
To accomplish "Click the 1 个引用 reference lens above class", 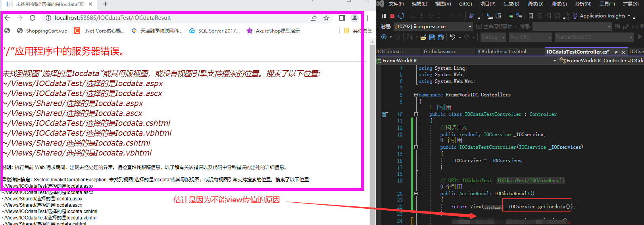I will coord(440,107).
